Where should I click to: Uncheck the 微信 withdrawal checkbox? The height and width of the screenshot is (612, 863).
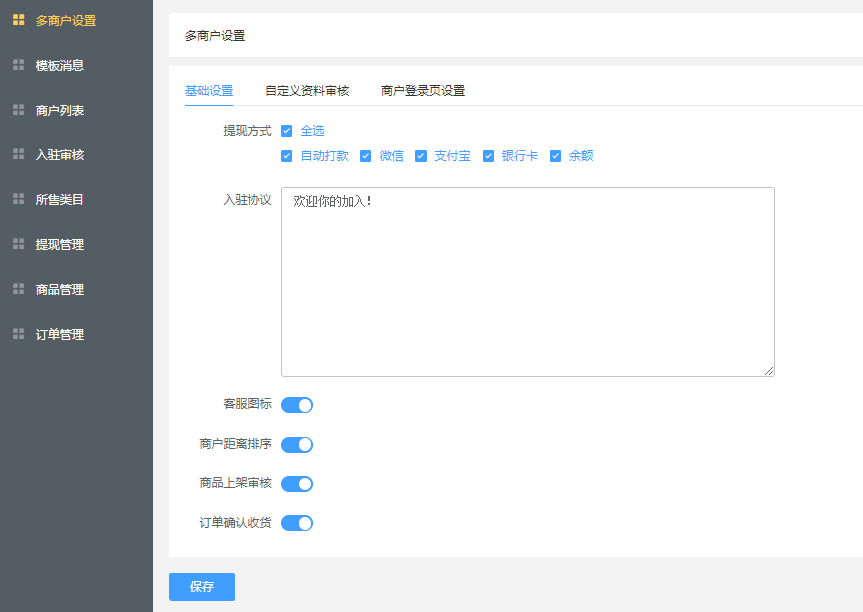tap(365, 156)
